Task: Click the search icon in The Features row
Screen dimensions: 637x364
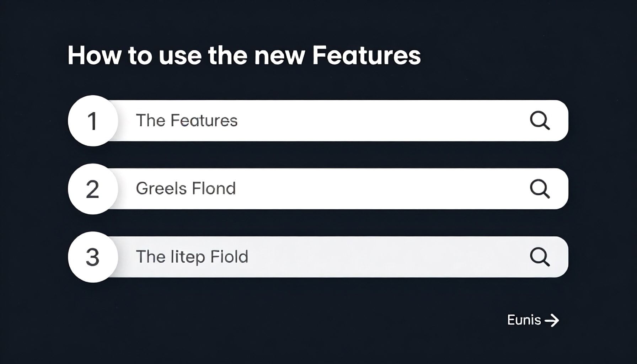Action: 540,121
